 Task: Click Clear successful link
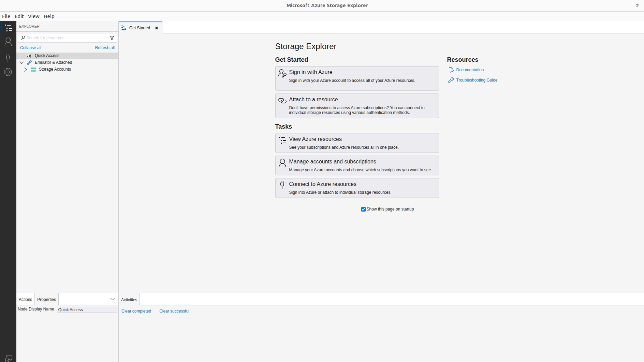(x=174, y=311)
